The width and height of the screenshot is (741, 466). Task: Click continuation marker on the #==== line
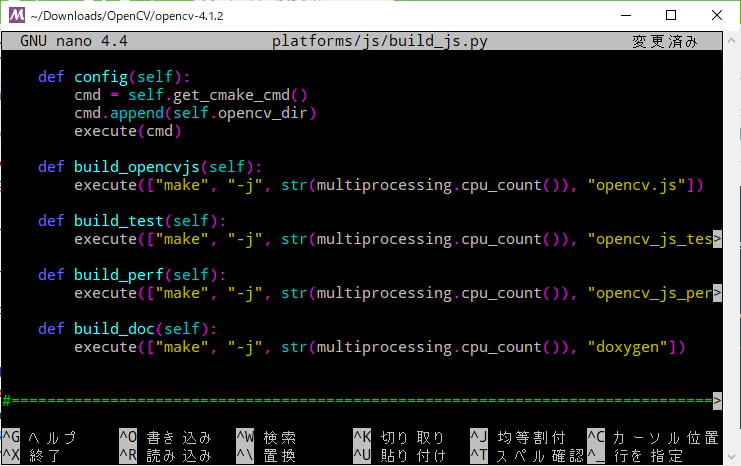pyautogui.click(x=717, y=401)
